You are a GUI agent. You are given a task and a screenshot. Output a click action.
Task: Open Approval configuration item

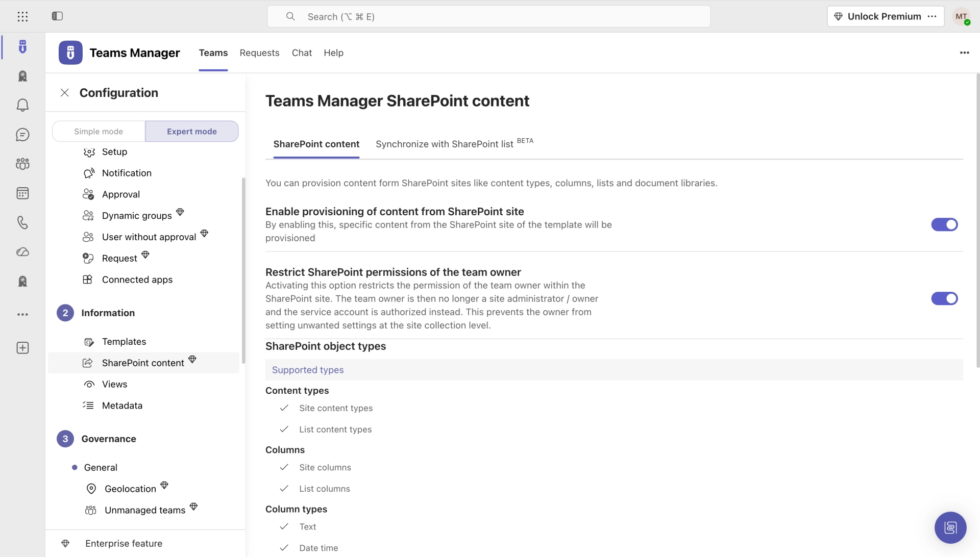tap(121, 194)
